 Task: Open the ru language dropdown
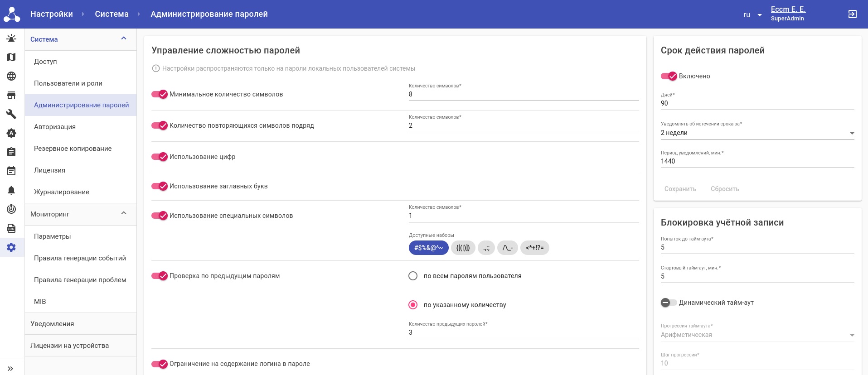pyautogui.click(x=752, y=15)
